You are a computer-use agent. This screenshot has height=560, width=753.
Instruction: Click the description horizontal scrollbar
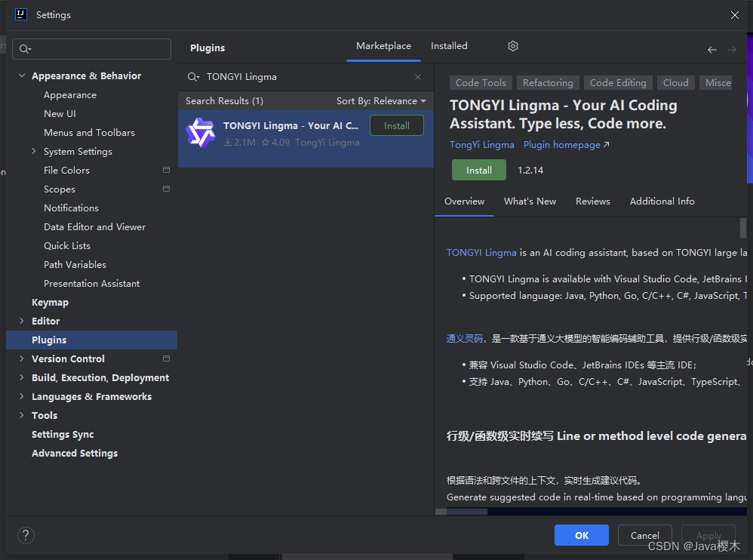tap(461, 512)
